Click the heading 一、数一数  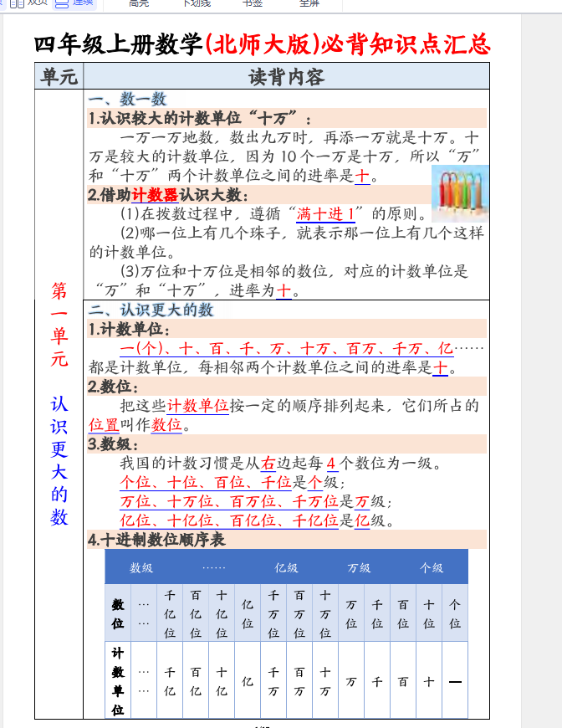tap(128, 99)
